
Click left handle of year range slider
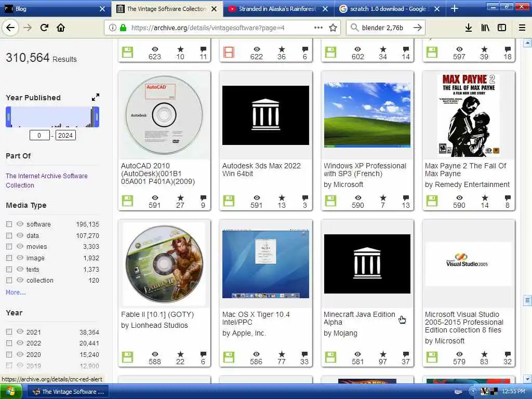tap(8, 117)
